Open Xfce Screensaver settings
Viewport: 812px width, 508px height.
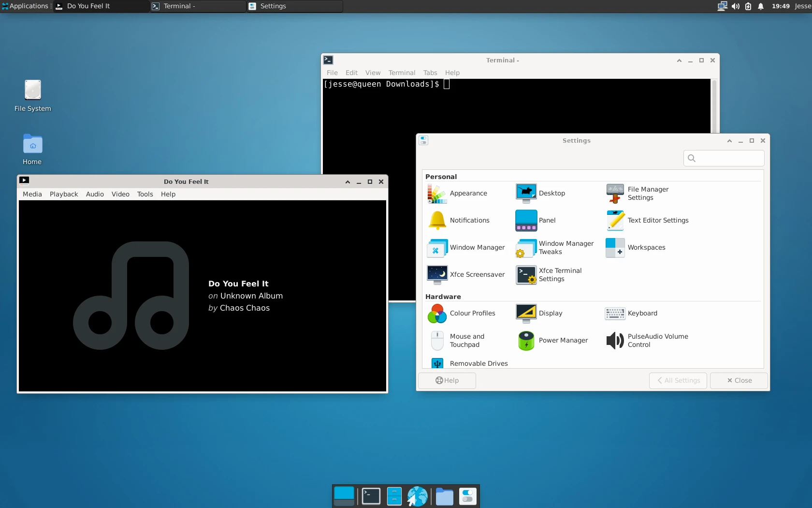tap(437, 275)
